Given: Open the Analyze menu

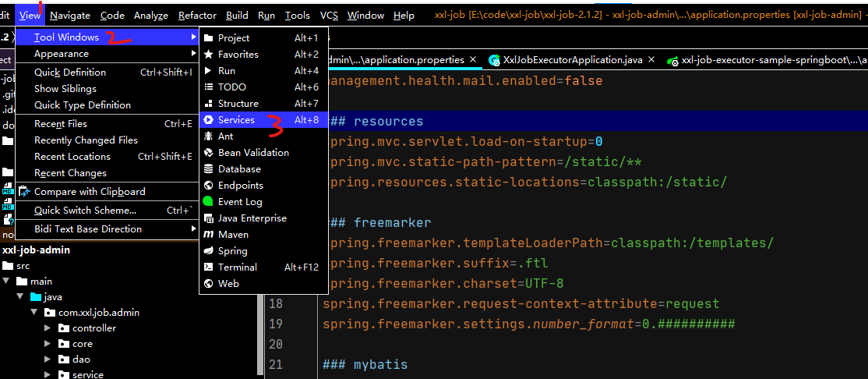Looking at the screenshot, I should click(x=150, y=16).
